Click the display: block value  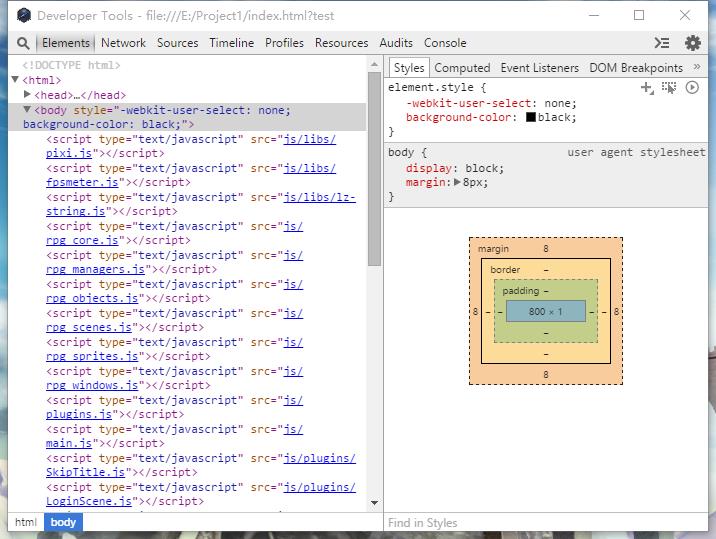pyautogui.click(x=484, y=169)
